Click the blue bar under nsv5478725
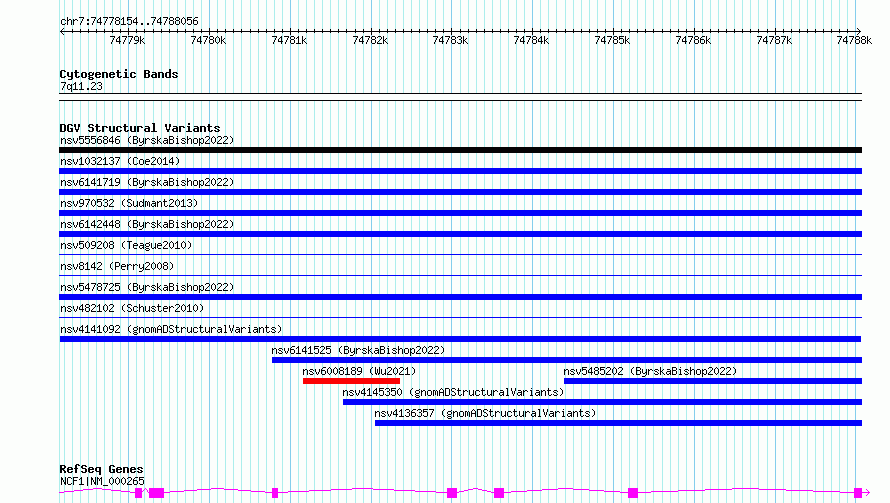 pyautogui.click(x=460, y=297)
